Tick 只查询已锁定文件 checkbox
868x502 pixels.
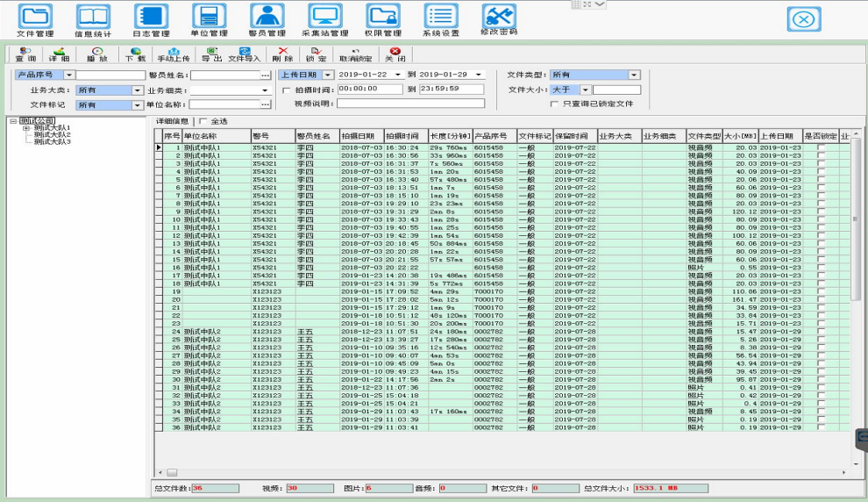[553, 104]
